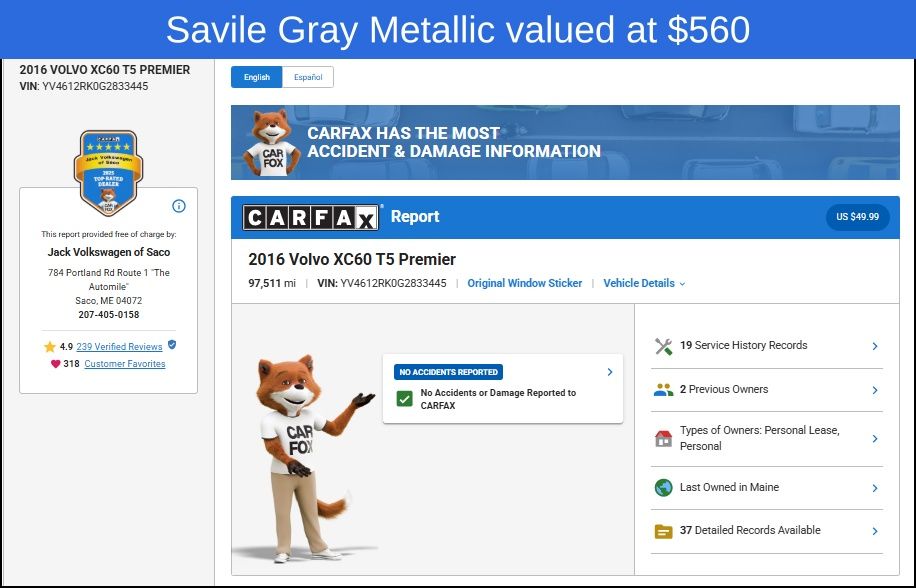Click '2 Previous Owners' text
Screen dimensions: 916x588
click(x=724, y=389)
